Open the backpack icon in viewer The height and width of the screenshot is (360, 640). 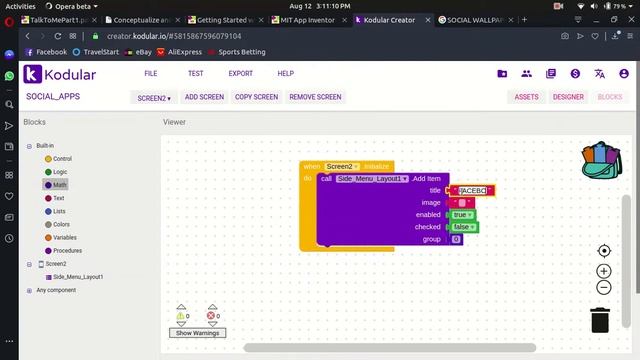pos(602,160)
